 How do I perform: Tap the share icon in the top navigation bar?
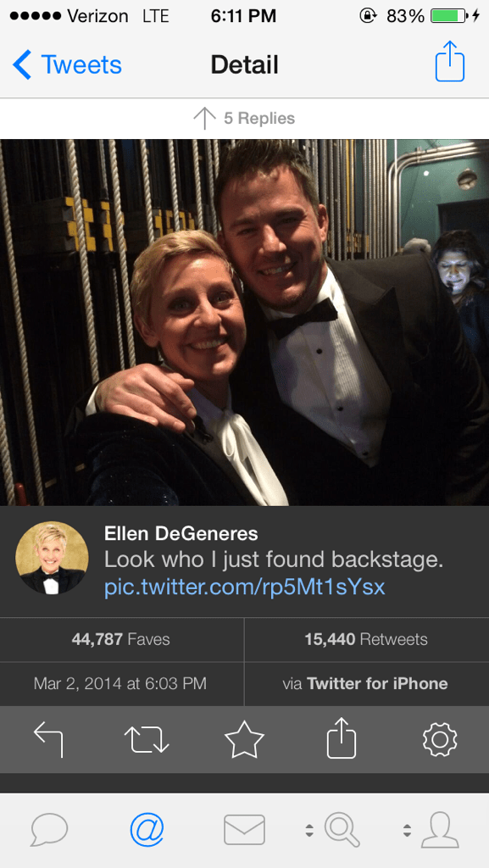450,61
